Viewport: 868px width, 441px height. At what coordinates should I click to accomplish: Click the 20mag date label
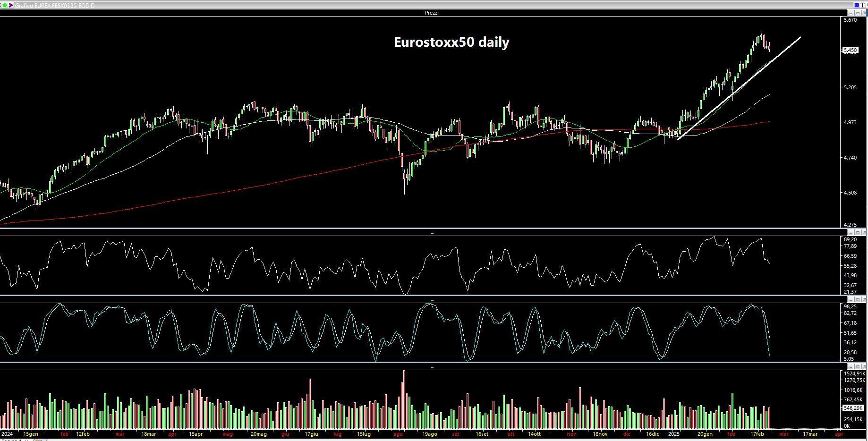[x=259, y=434]
